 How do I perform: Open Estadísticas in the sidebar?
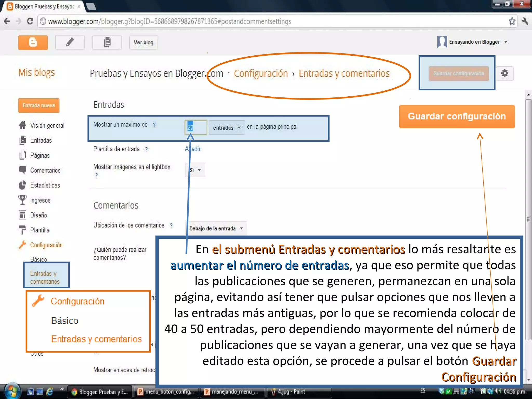pyautogui.click(x=45, y=185)
